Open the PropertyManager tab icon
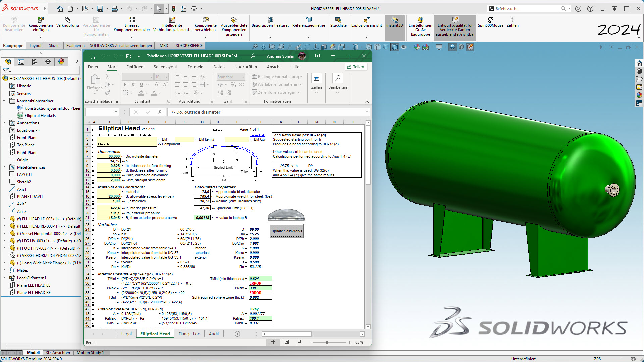644x362 pixels. (21, 61)
